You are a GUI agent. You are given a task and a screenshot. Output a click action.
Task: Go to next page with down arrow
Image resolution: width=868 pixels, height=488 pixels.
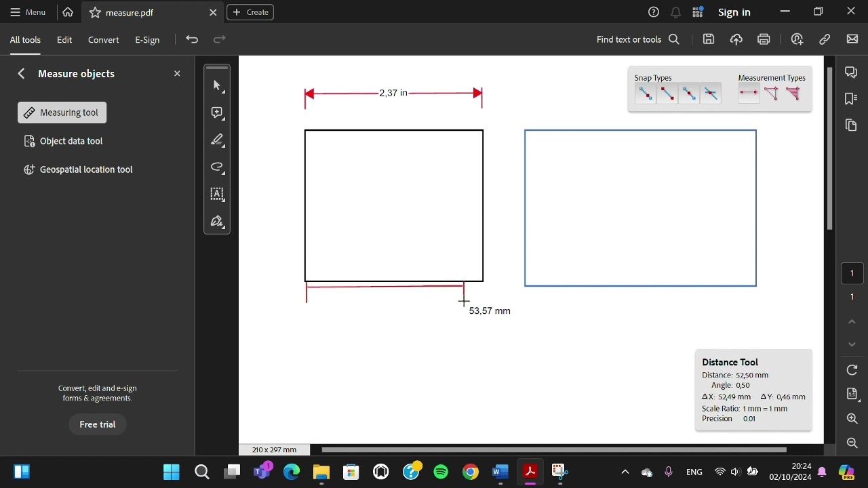(852, 344)
